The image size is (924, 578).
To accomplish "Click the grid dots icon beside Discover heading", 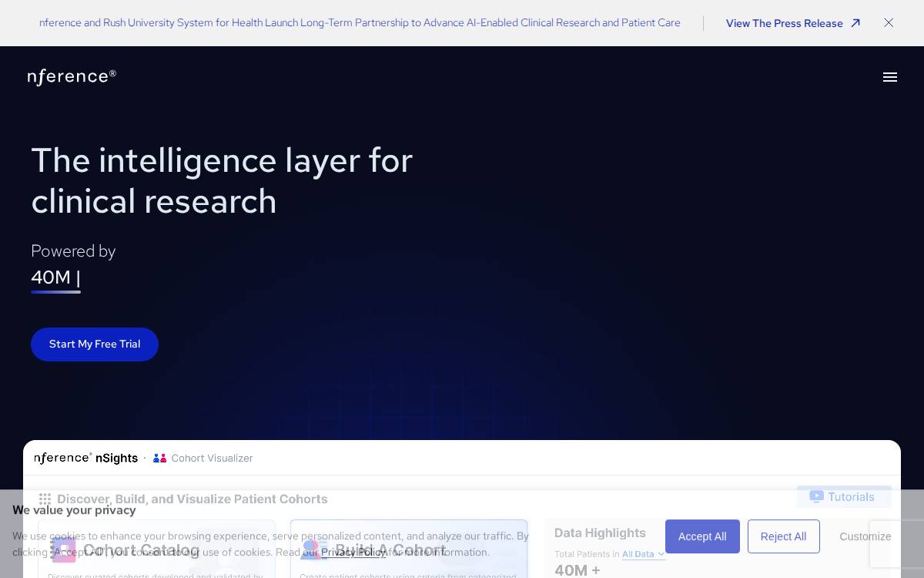I will click(45, 499).
